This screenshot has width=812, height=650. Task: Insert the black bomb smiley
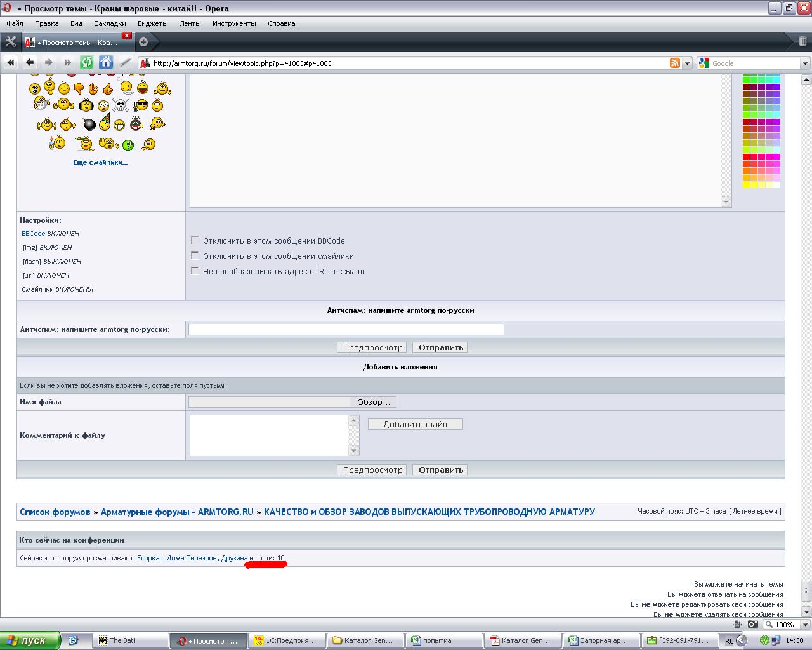coord(89,124)
